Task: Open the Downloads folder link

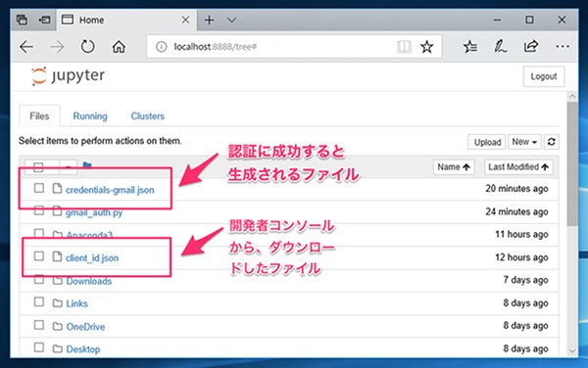Action: point(89,281)
